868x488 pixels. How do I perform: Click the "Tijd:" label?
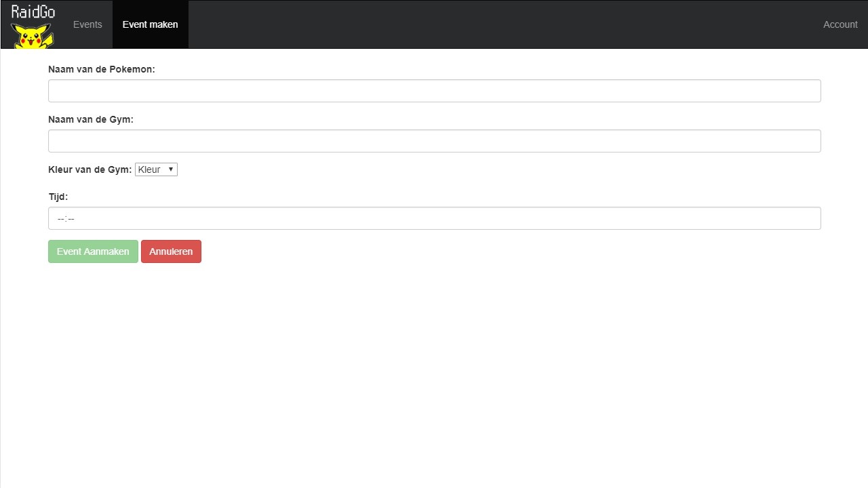58,197
